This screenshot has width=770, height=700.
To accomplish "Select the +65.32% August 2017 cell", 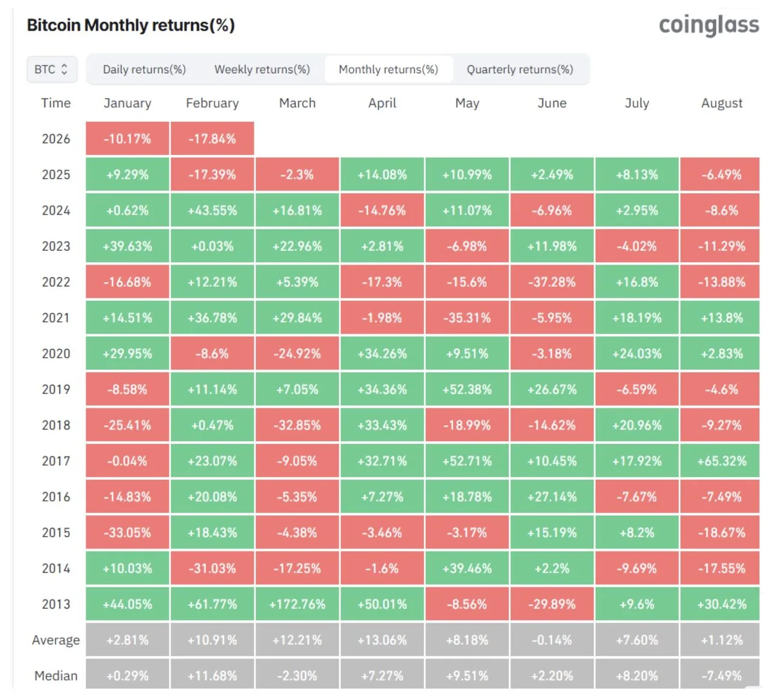I will [721, 461].
